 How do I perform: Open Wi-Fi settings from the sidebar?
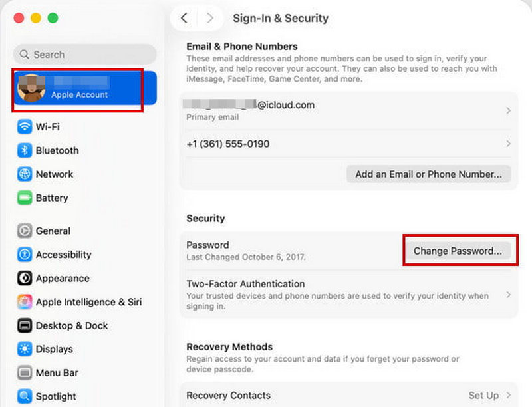coord(43,126)
